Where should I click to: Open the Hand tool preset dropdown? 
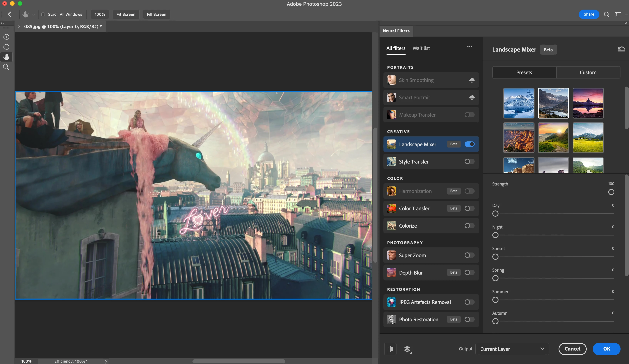tap(33, 14)
